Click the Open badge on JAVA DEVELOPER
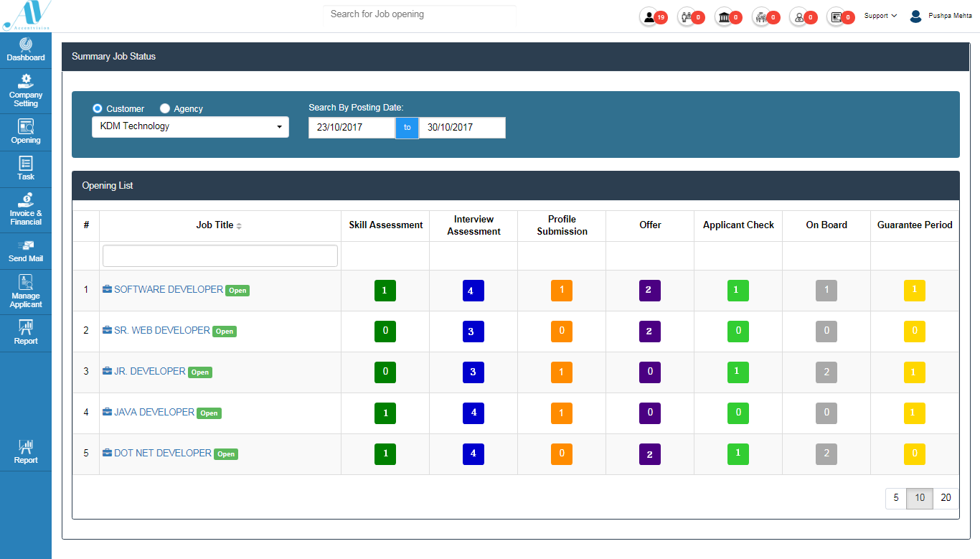This screenshot has width=980, height=559. click(209, 413)
